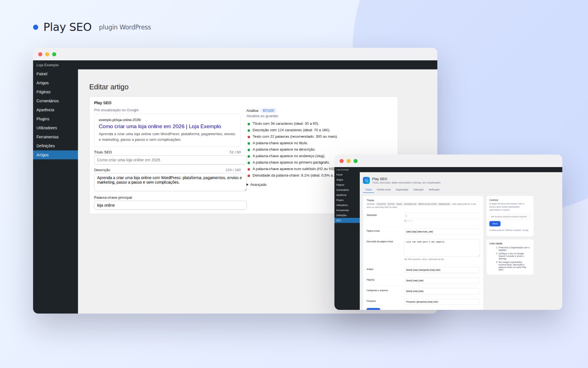Go to the Verificação tab
The height and width of the screenshot is (368, 588).
[434, 190]
